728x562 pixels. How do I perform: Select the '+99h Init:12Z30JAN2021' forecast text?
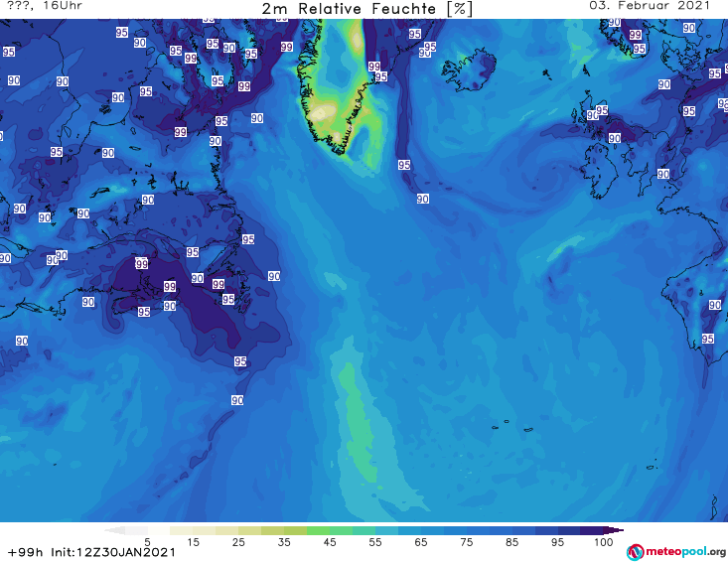coord(92,552)
